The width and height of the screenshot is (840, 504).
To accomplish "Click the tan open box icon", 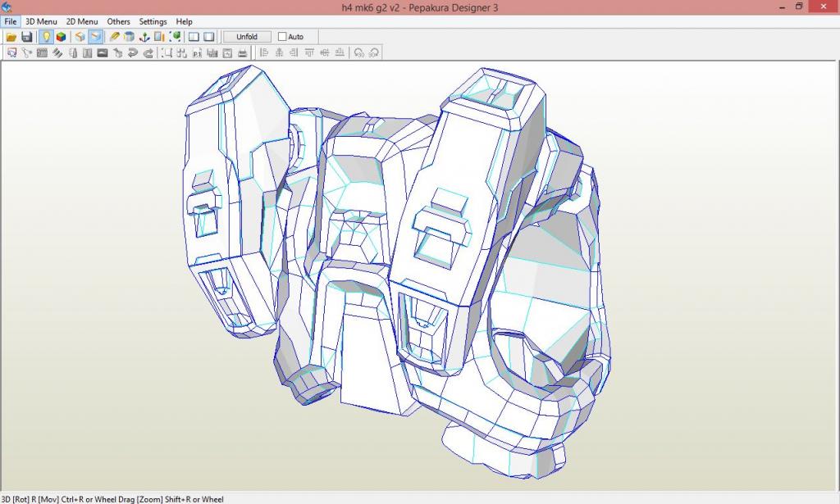I will 80,37.
